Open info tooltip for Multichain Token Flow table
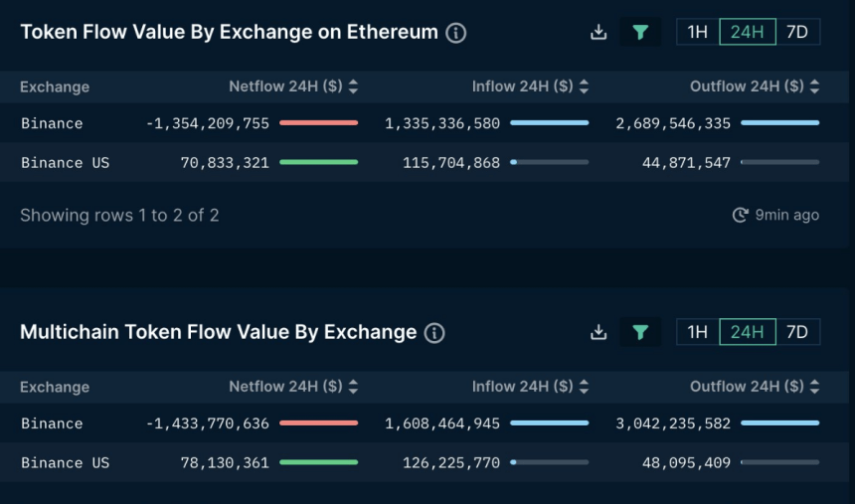This screenshot has height=504, width=855. (x=434, y=333)
